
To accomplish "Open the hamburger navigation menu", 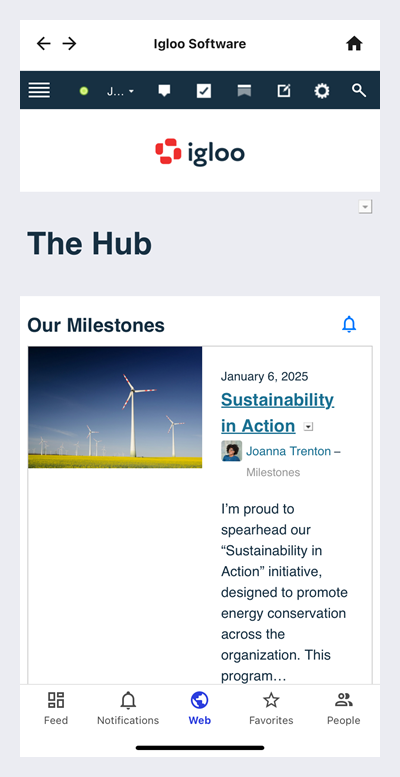I will 39,90.
